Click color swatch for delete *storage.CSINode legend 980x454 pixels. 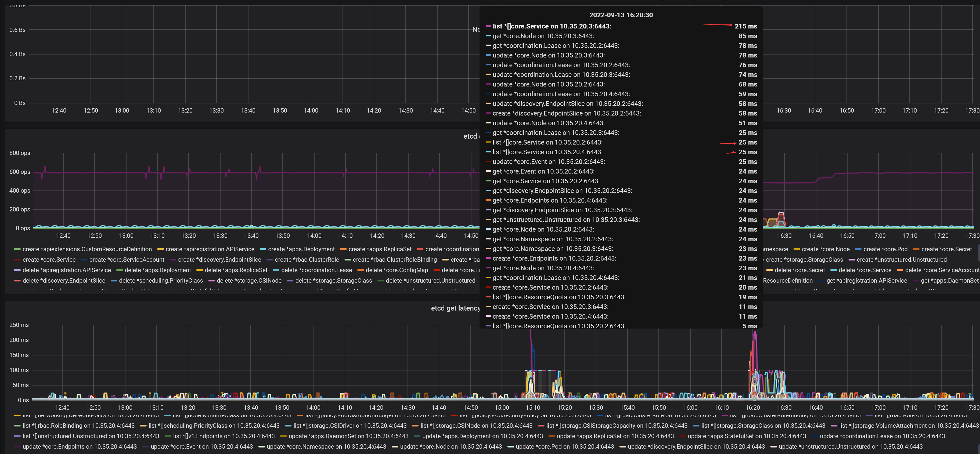tap(211, 281)
